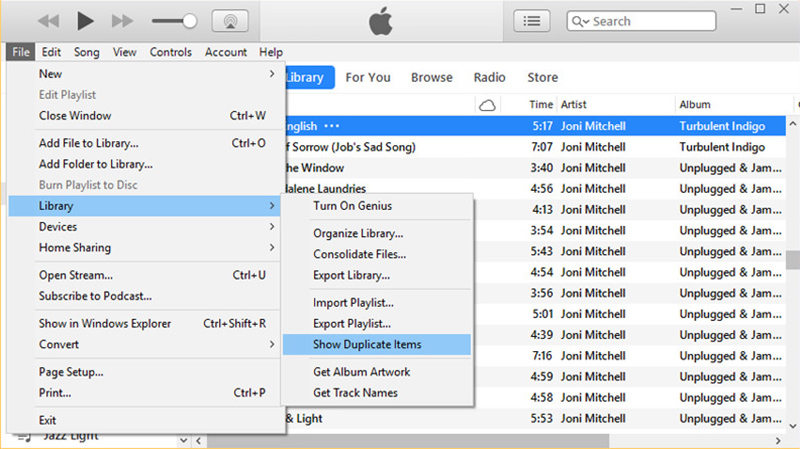Select Add Folder to Library
Screen dimensions: 800x449
[x=144, y=164]
